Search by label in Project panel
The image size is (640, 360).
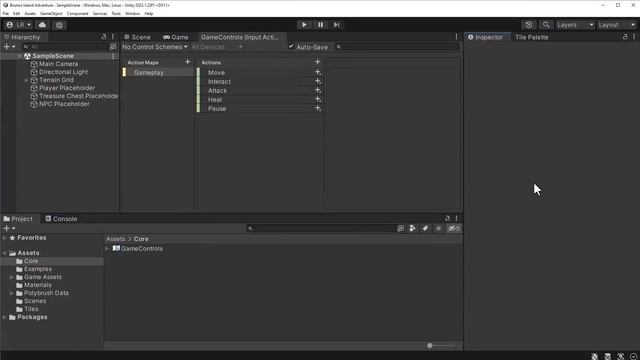[x=425, y=229]
